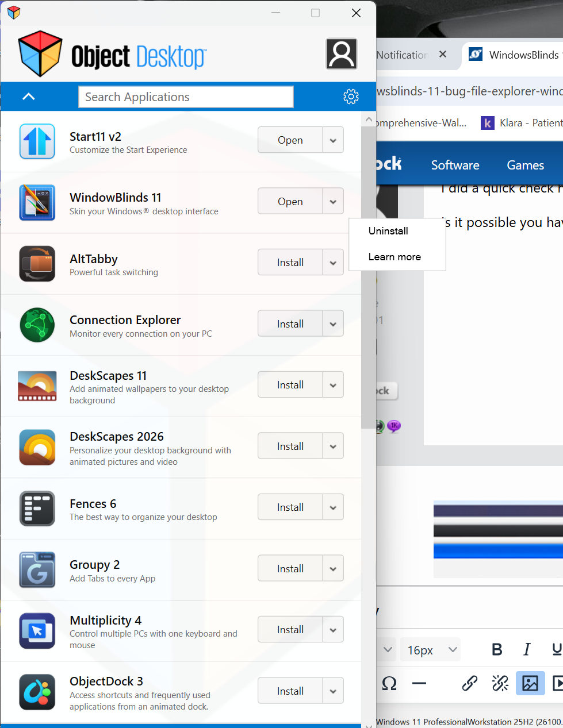This screenshot has width=563, height=728.
Task: Click the AltTabby app icon
Action: tap(37, 263)
